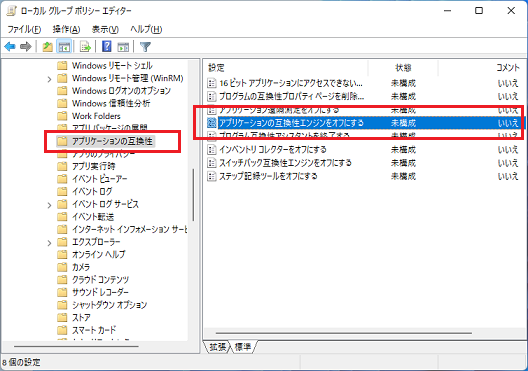Click tree pane horizontal scrollbar

point(76,346)
